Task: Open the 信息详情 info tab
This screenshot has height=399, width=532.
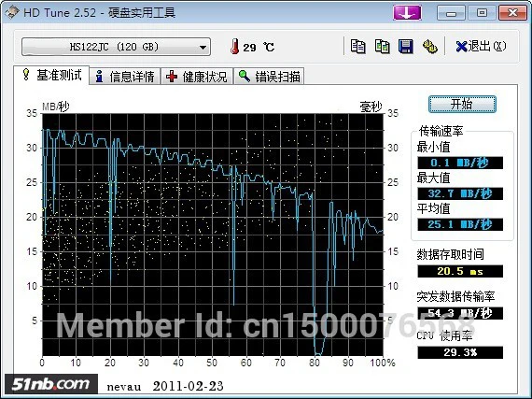Action: (x=125, y=77)
